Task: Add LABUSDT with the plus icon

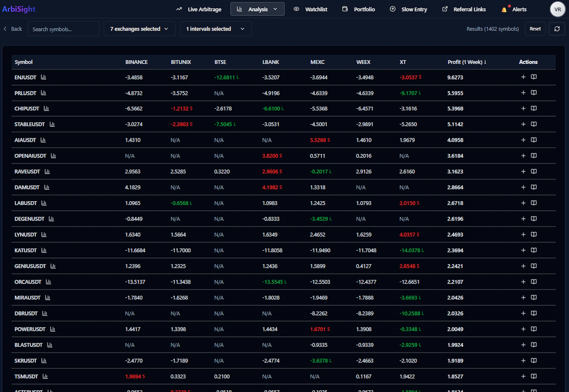Action: (523, 203)
